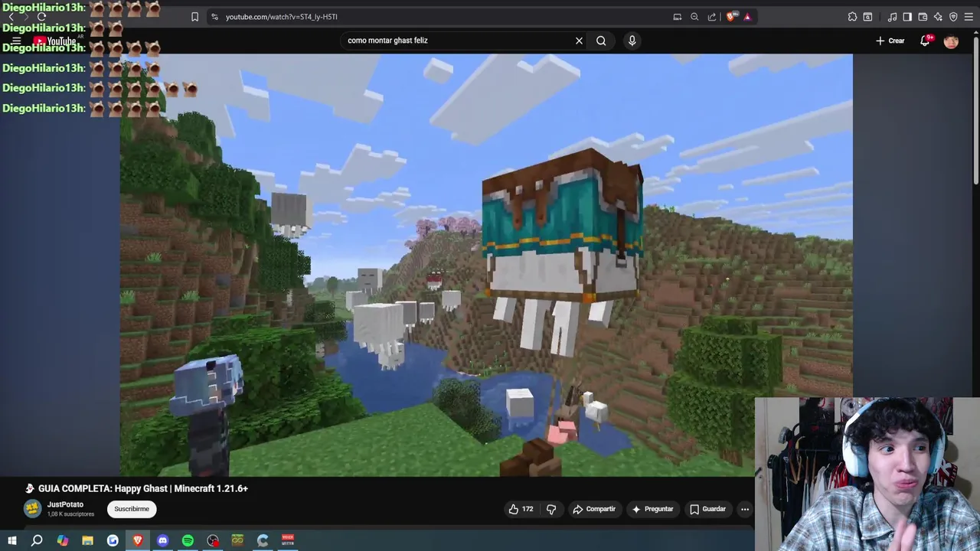Screen dimensions: 980x551
Task: Open Brave Shields lion icon
Action: (x=731, y=17)
